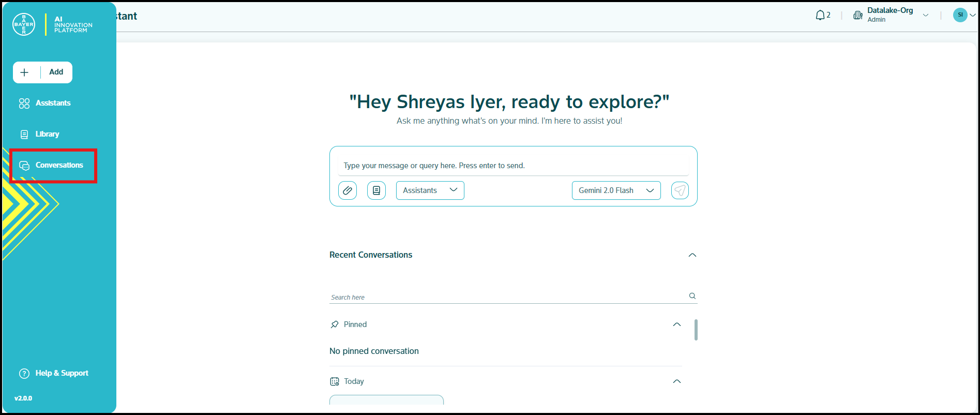Expand the Datalake-Org organization dropdown
The width and height of the screenshot is (980, 415).
(x=926, y=15)
